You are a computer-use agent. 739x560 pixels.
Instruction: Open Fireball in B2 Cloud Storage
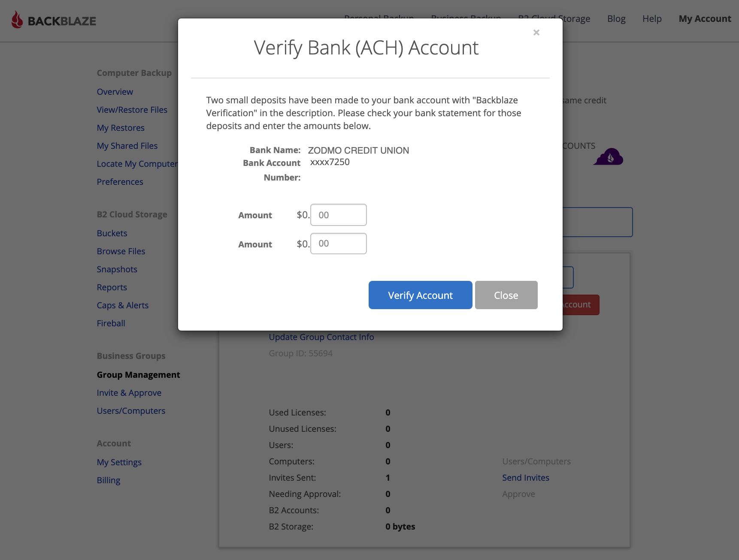point(111,323)
